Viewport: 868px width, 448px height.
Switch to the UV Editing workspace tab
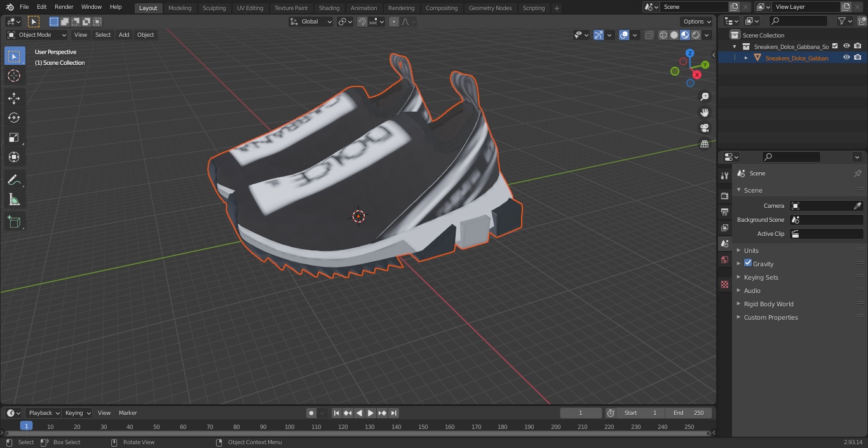[250, 8]
